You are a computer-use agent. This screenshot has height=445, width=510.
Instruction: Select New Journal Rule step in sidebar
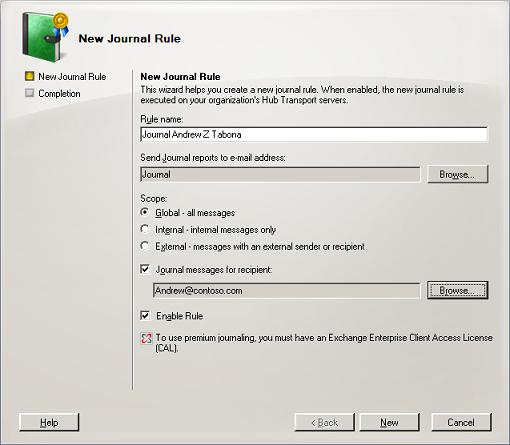click(72, 76)
